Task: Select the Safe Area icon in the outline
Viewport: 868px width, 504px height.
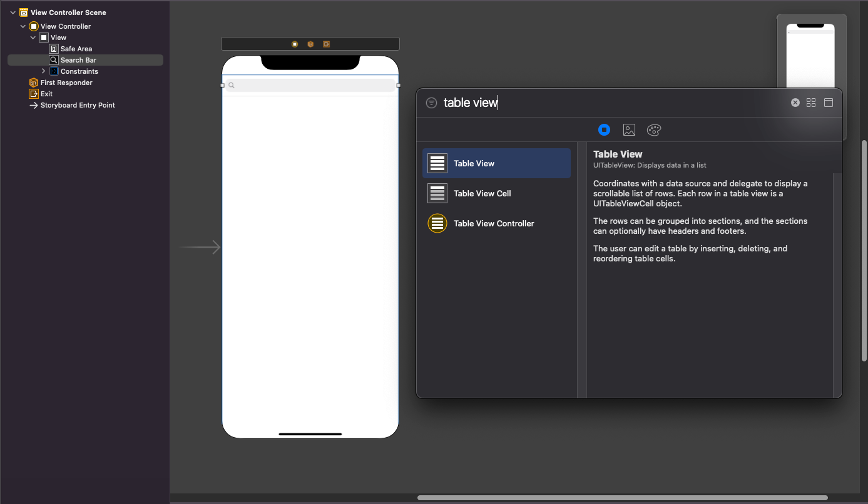Action: click(54, 49)
